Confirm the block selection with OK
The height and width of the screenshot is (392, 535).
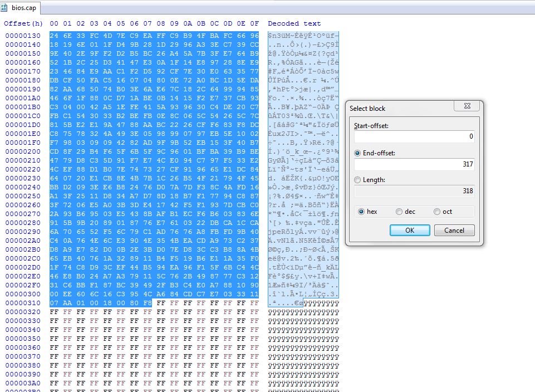(x=410, y=231)
